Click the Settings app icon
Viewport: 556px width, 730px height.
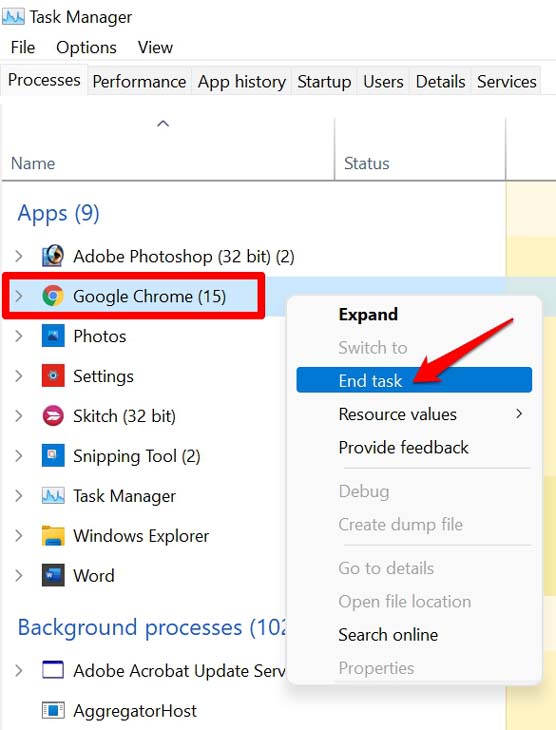(x=53, y=376)
